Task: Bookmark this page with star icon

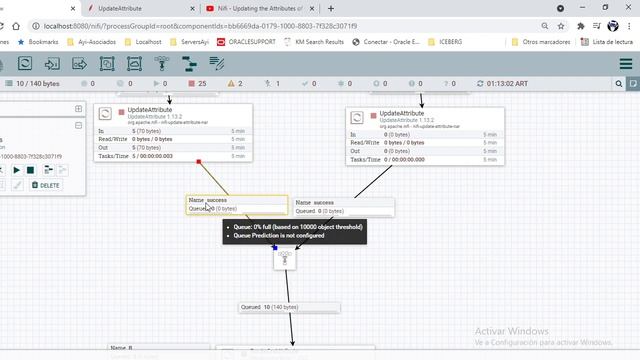Action: tap(561, 26)
